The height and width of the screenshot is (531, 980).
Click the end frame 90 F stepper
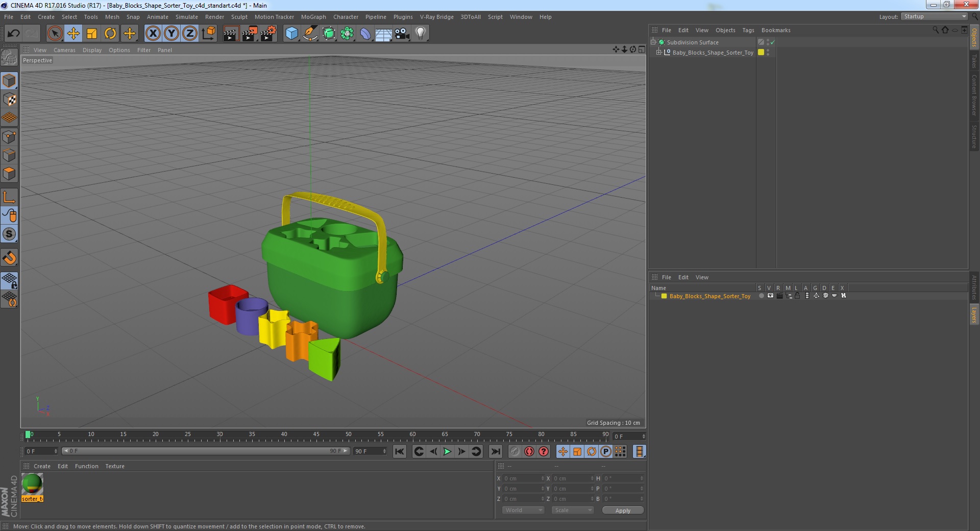(x=384, y=451)
